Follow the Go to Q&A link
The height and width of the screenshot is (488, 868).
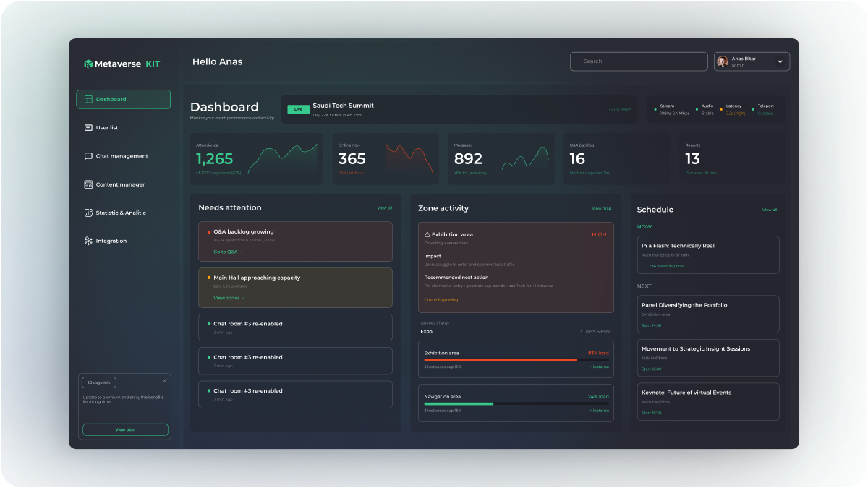[228, 252]
